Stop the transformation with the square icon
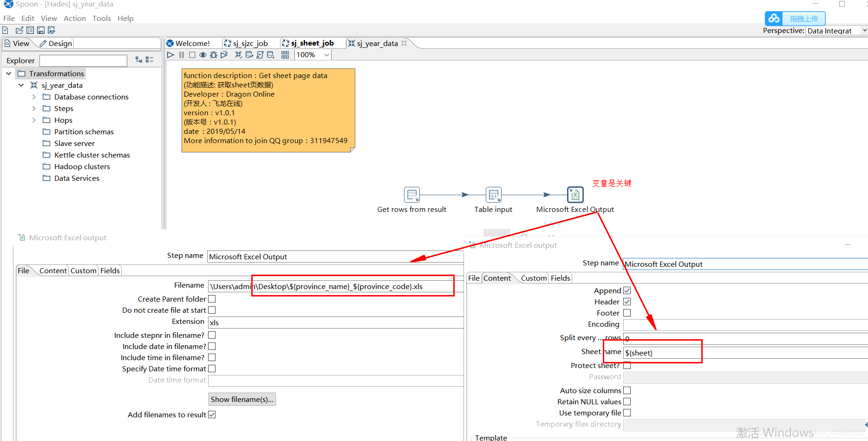The image size is (868, 441). pyautogui.click(x=192, y=55)
